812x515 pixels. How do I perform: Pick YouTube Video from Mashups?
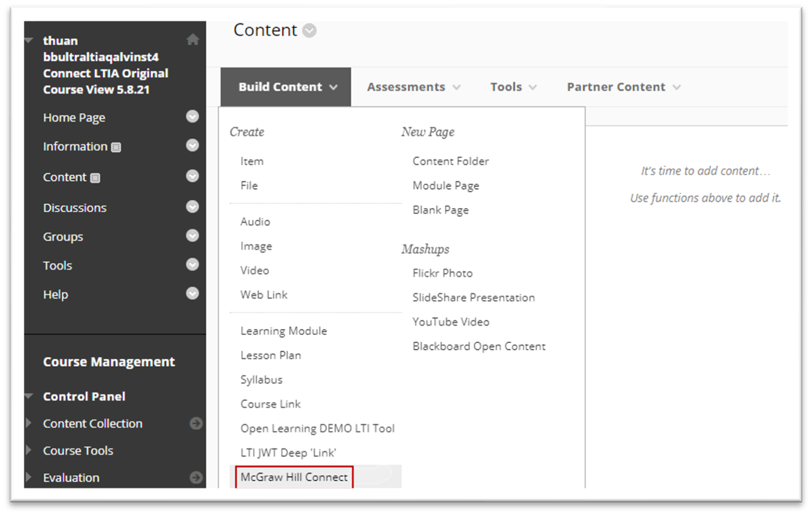point(451,322)
